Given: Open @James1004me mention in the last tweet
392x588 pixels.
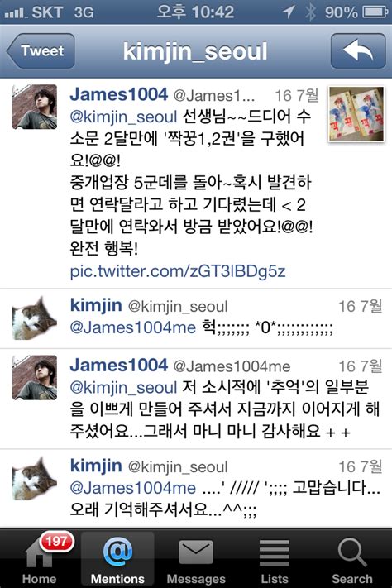Looking at the screenshot, I should click(x=133, y=488).
